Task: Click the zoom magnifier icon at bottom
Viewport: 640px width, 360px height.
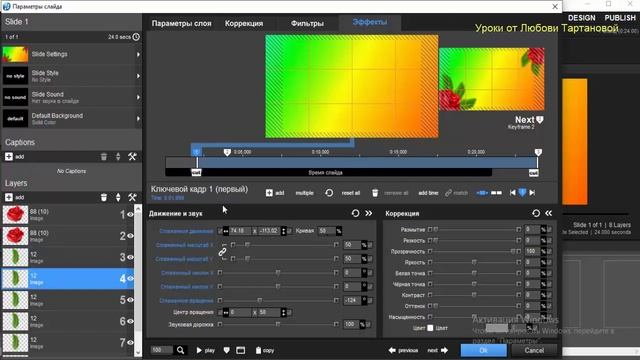Action: coord(180,350)
